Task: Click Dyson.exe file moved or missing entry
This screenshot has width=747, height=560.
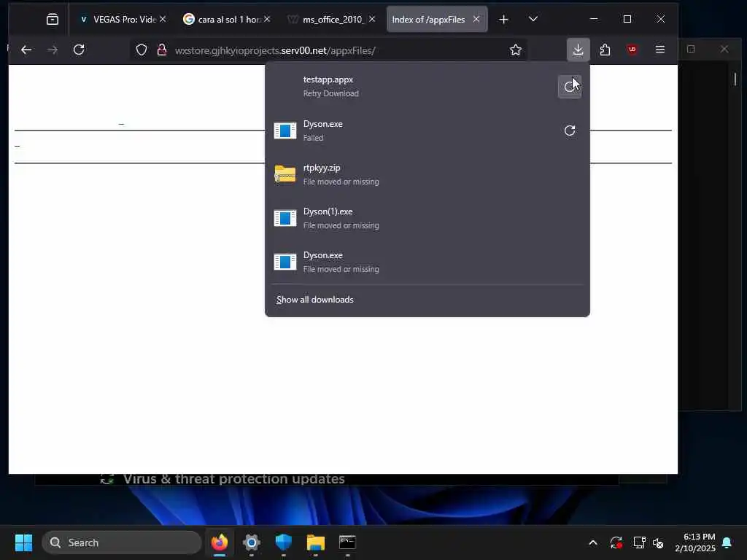Action: click(x=427, y=262)
